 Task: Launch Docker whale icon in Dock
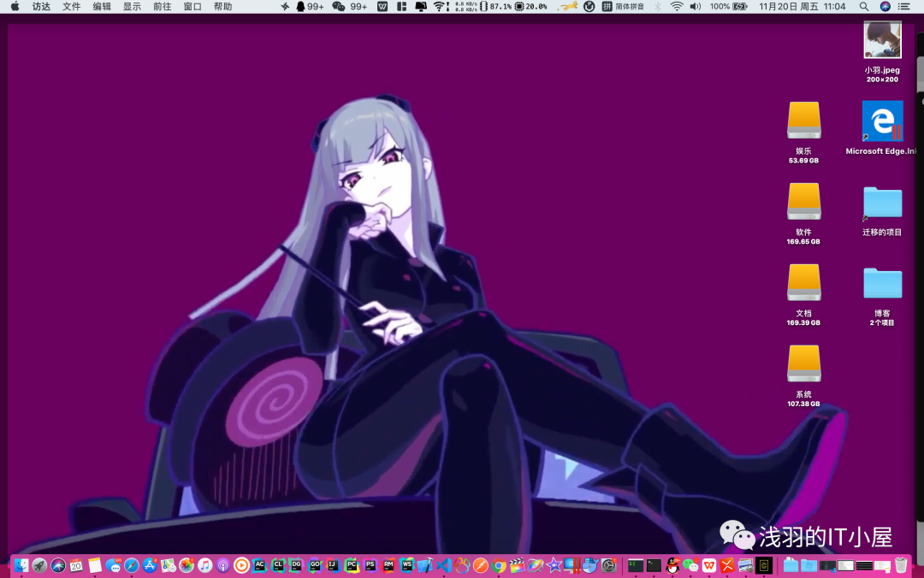(x=589, y=566)
